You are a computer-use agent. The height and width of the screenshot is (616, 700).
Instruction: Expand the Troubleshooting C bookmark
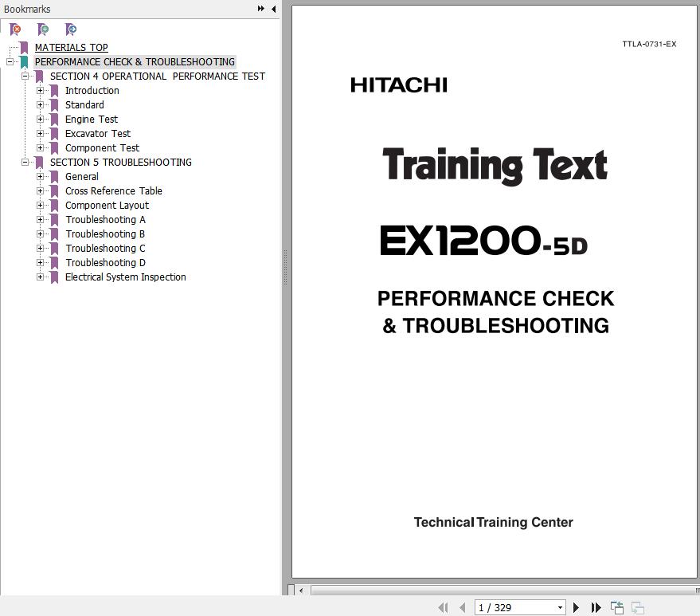tap(40, 248)
